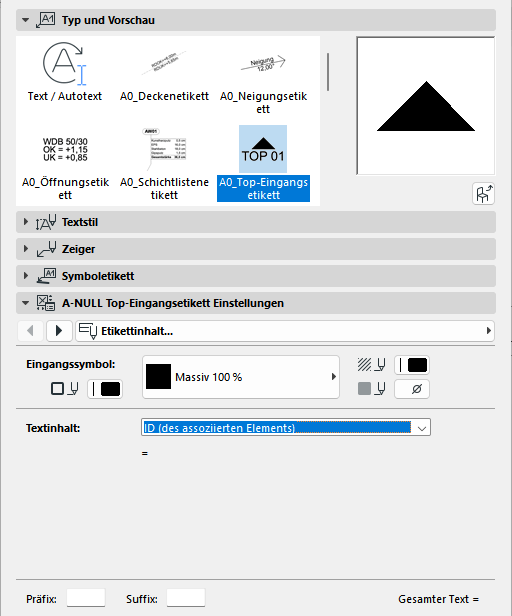This screenshot has width=512, height=616.
Task: Click the chair preview mode icon button
Action: (483, 194)
